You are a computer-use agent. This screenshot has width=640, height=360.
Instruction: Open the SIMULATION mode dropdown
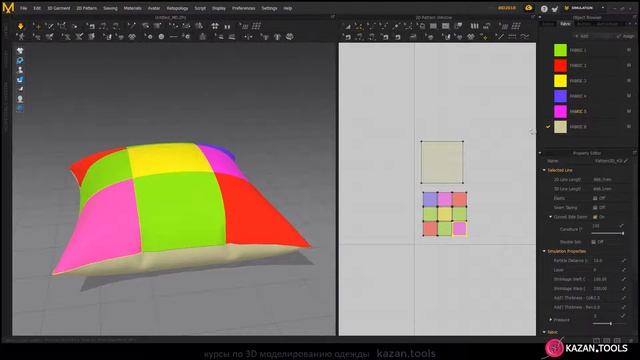pyautogui.click(x=603, y=8)
